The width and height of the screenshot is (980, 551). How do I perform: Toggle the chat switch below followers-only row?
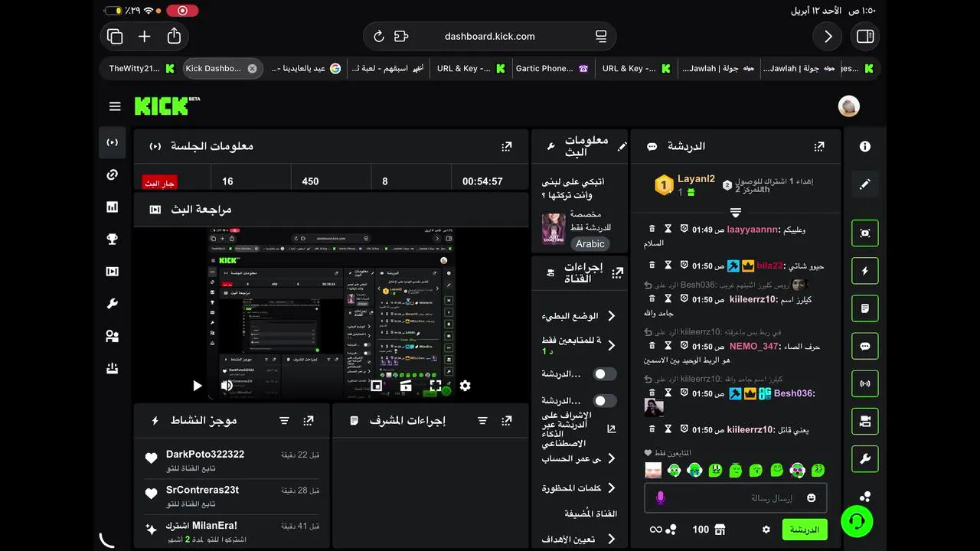(x=605, y=373)
